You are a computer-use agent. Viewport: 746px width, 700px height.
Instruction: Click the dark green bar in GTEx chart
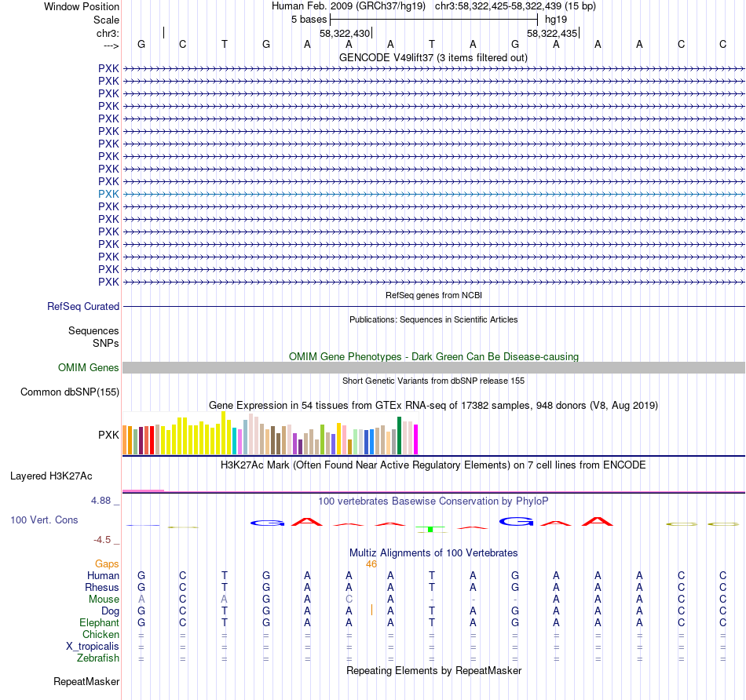[x=399, y=436]
